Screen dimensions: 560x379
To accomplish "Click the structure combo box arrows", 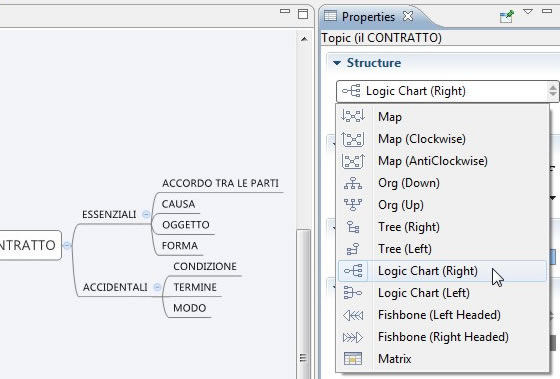I will tap(553, 91).
